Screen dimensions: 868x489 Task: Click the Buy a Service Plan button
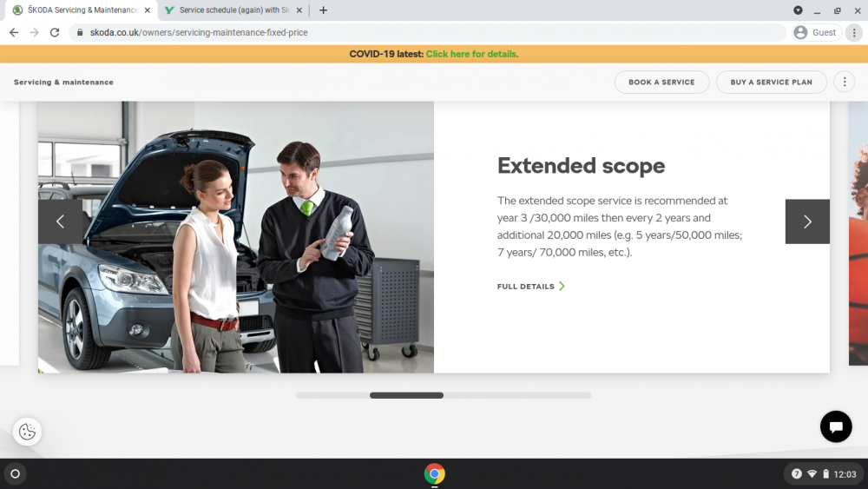(771, 82)
